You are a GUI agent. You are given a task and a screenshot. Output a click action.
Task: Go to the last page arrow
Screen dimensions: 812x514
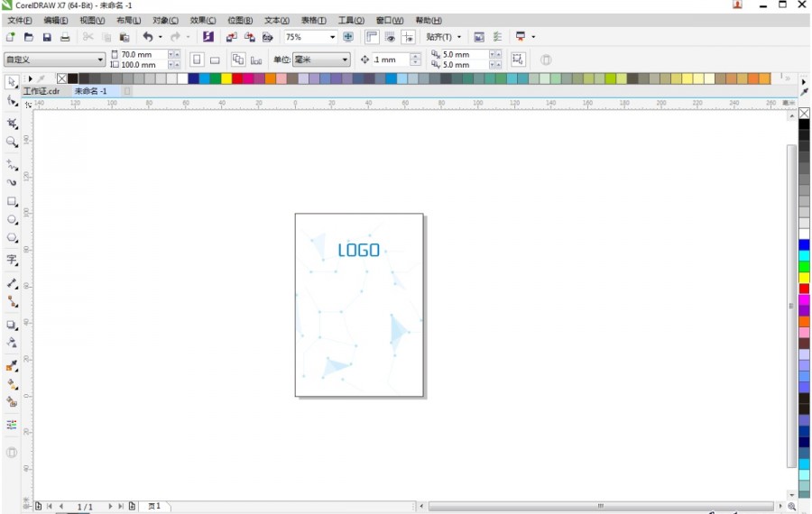pos(120,506)
